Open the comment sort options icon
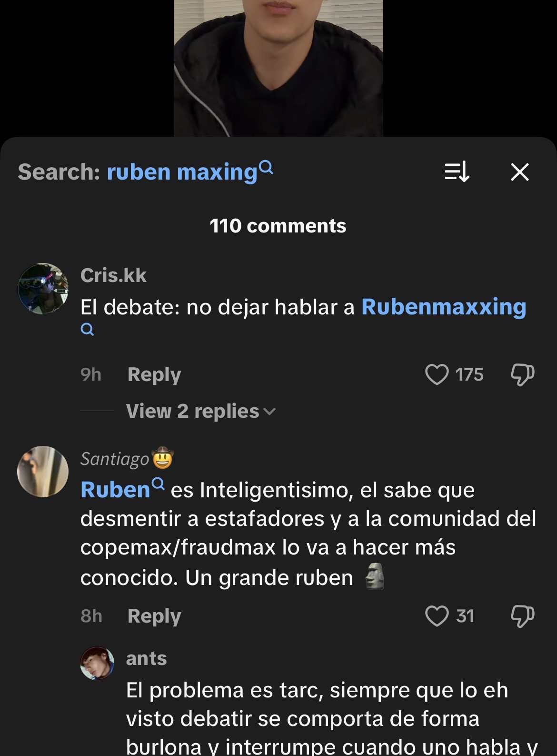Image resolution: width=557 pixels, height=756 pixels. pyautogui.click(x=457, y=172)
